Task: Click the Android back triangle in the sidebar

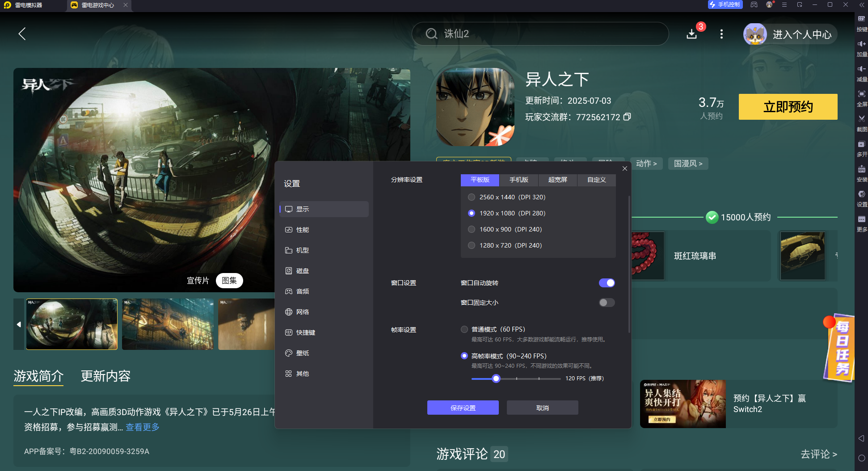Action: point(861,438)
